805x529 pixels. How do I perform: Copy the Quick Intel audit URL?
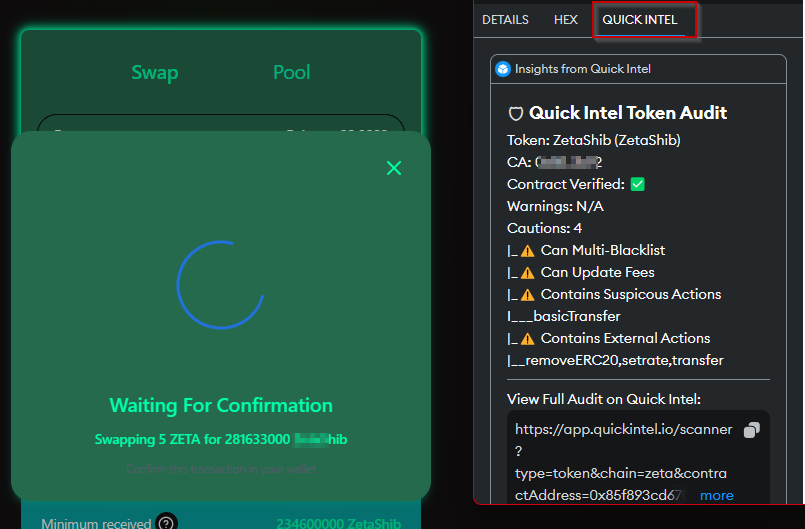752,430
